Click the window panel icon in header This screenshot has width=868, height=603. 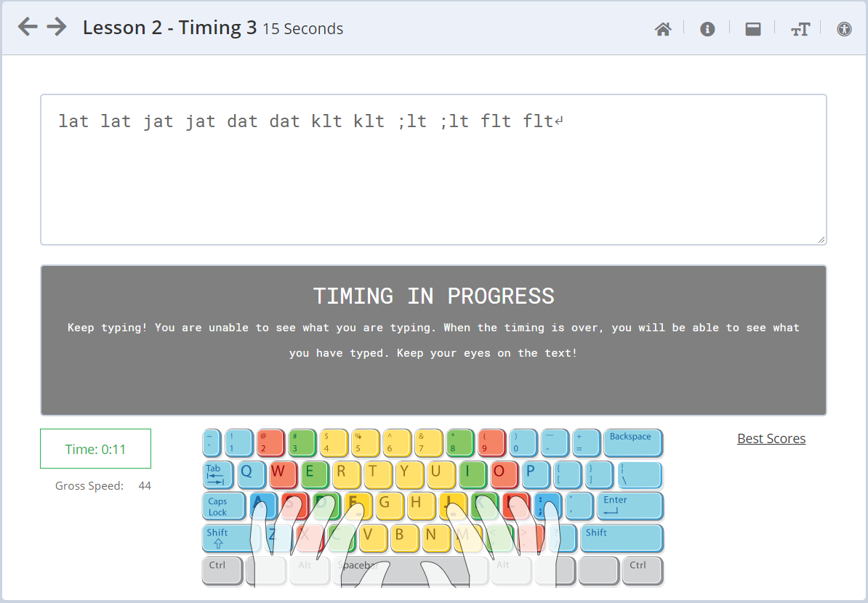click(x=753, y=29)
